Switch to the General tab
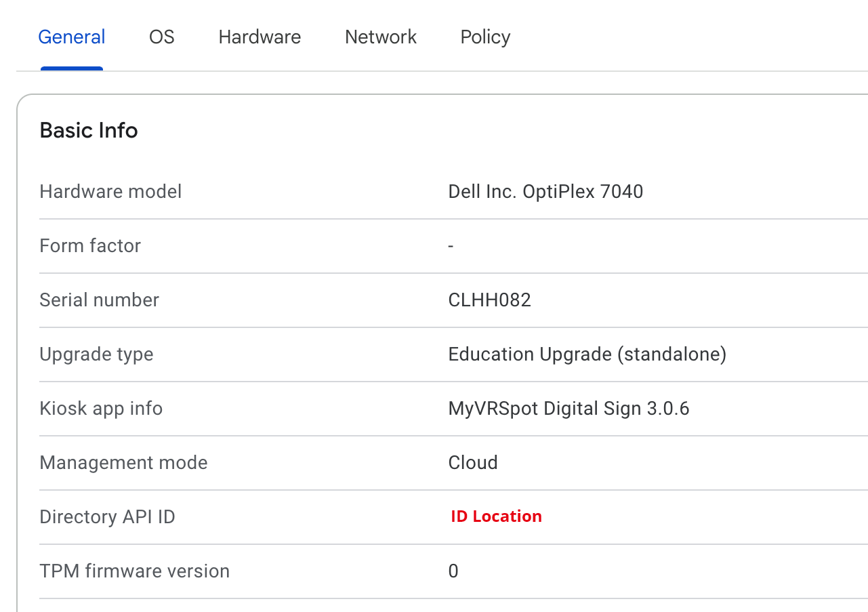Image resolution: width=868 pixels, height=612 pixels. pos(72,37)
